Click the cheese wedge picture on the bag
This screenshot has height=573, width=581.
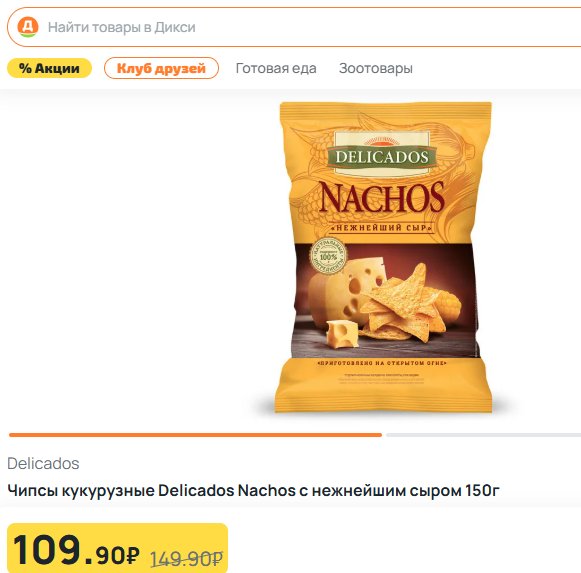tap(343, 293)
